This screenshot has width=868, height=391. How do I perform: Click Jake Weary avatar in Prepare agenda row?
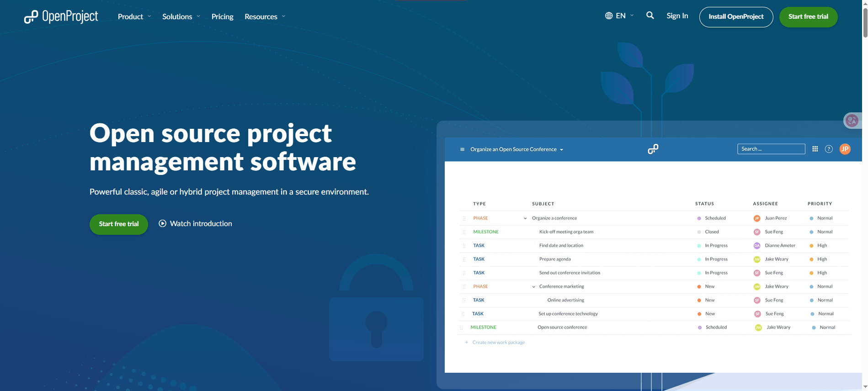coord(757,259)
